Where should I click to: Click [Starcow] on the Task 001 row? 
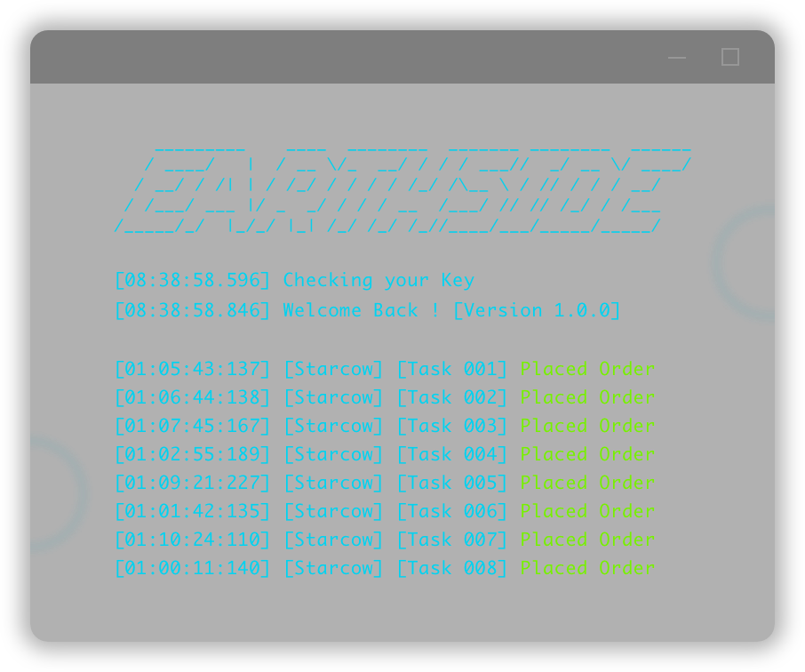[x=334, y=370]
